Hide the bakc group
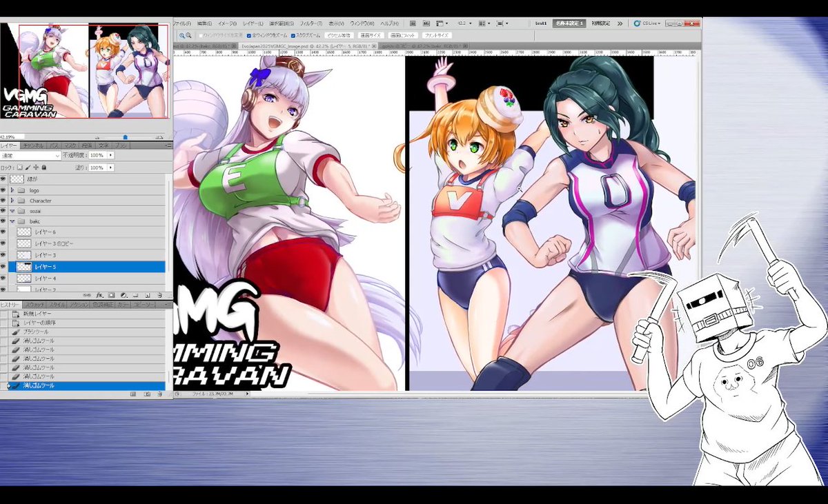This screenshot has height=504, width=828. tap(4, 221)
